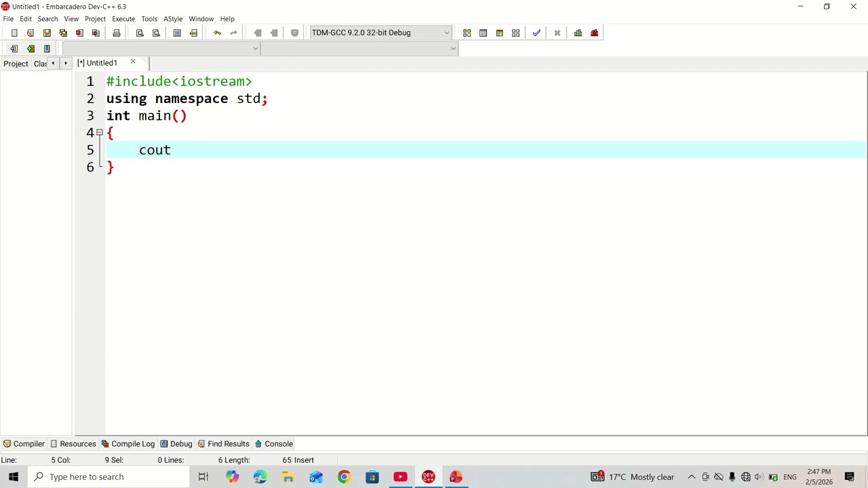Screen dimensions: 868x488
Task: Open the Compiler bottom tab
Action: [x=24, y=444]
